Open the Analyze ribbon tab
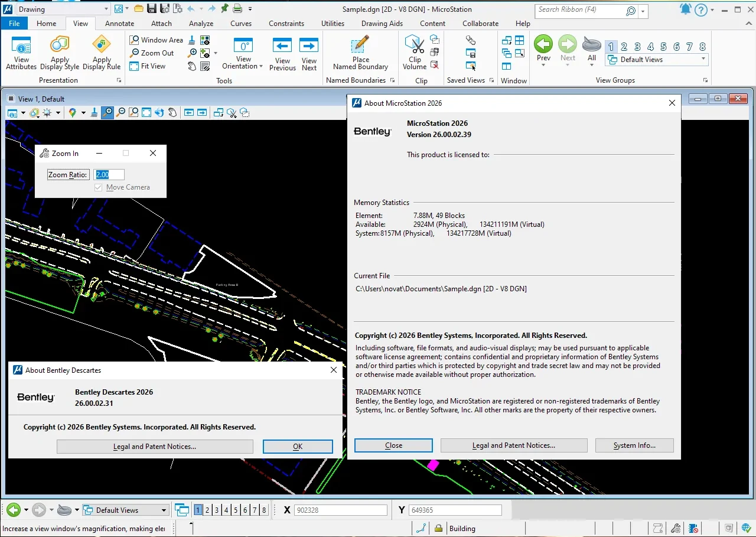Viewport: 756px width, 537px height. (201, 24)
